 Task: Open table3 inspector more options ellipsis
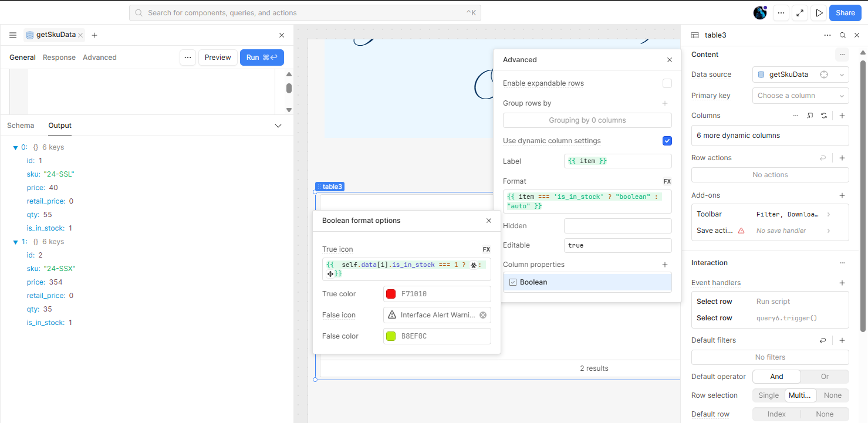pos(828,35)
